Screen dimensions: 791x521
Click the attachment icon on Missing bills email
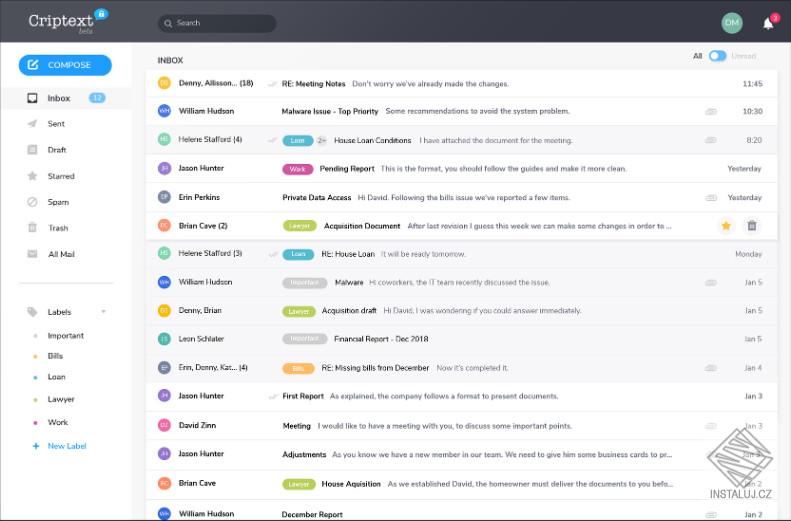click(711, 368)
